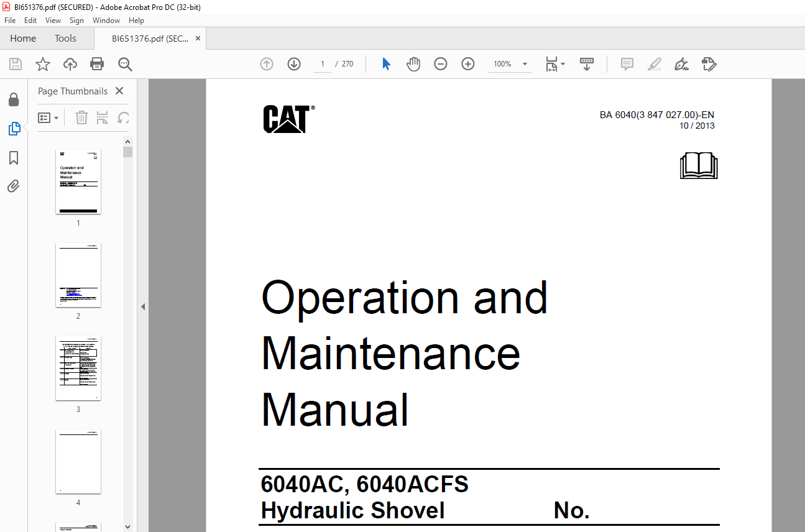Click the 'Hydraulic Shovel' text

click(353, 511)
